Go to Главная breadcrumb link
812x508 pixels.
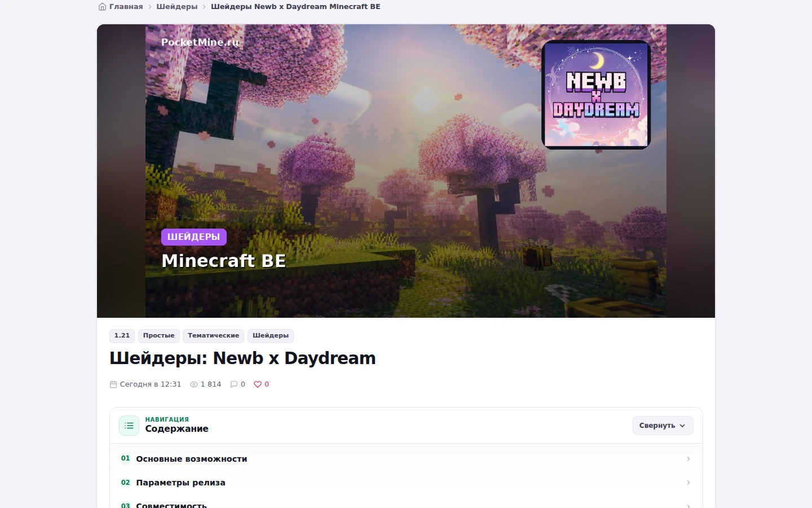pyautogui.click(x=126, y=7)
